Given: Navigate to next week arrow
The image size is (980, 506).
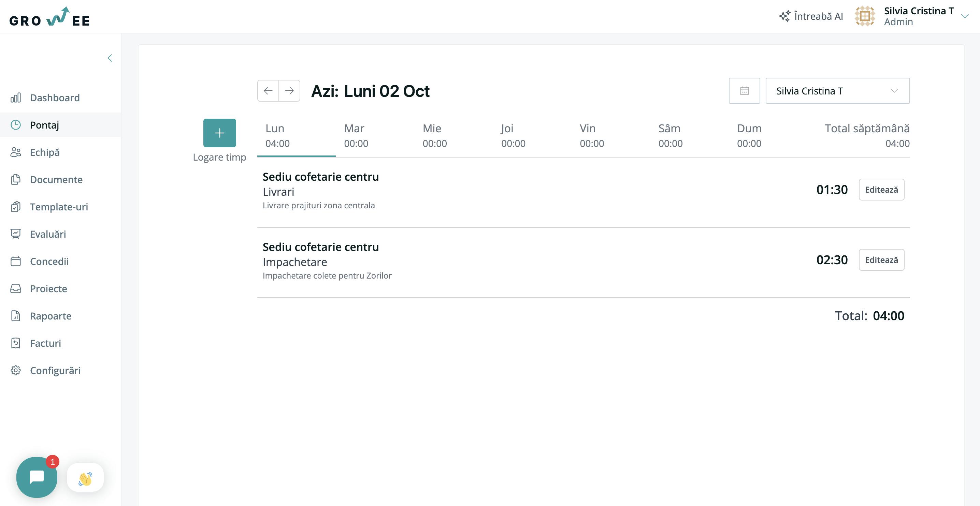Looking at the screenshot, I should 289,90.
